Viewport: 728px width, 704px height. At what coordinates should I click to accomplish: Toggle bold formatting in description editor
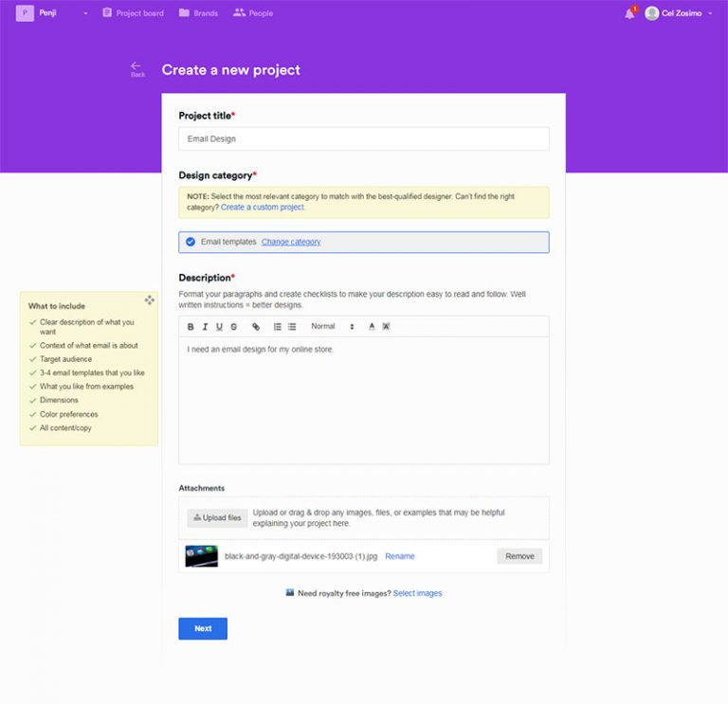coord(191,327)
